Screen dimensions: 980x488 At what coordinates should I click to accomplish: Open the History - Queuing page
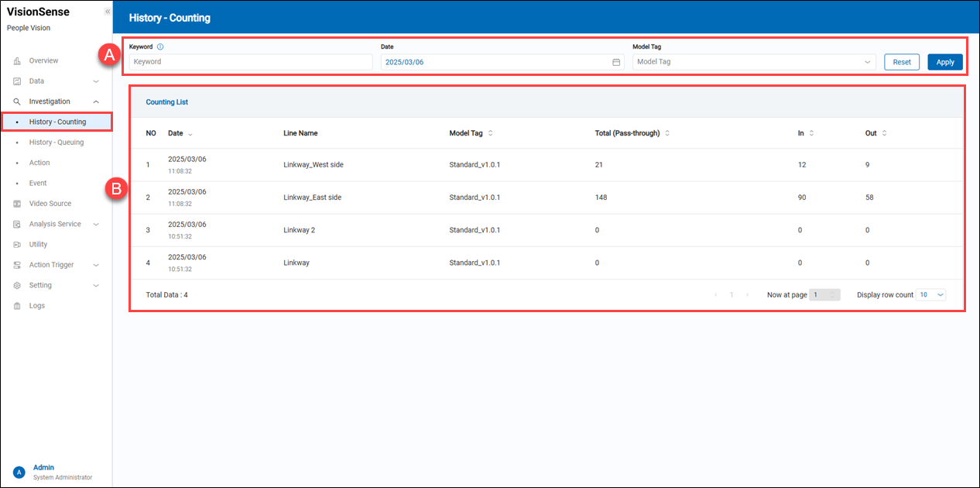tap(57, 143)
